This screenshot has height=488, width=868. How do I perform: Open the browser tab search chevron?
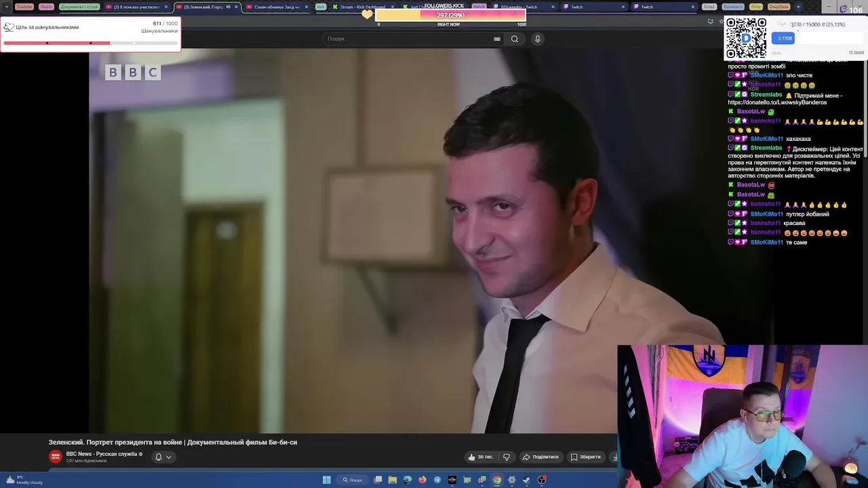click(x=8, y=7)
